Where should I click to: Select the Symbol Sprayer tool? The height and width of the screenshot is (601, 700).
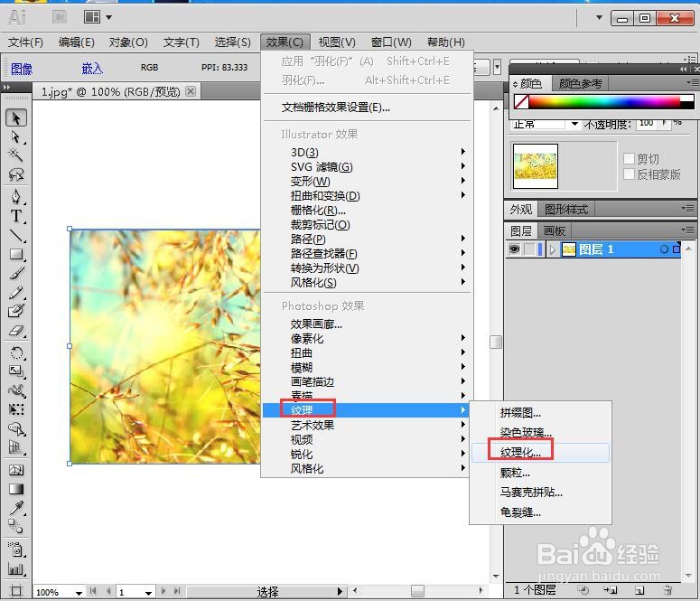coord(16,549)
